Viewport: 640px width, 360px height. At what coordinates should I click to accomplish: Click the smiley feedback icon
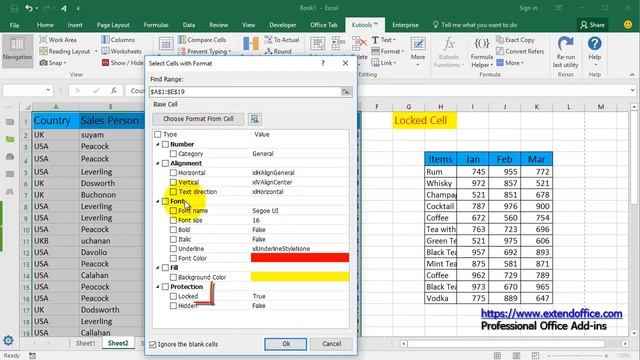[x=628, y=25]
